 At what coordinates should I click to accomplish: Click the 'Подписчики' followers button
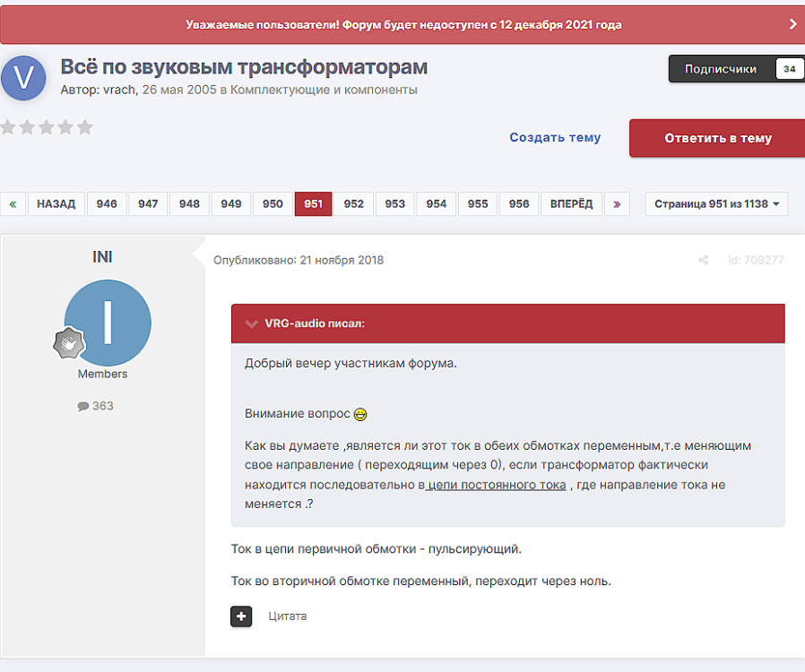[721, 69]
